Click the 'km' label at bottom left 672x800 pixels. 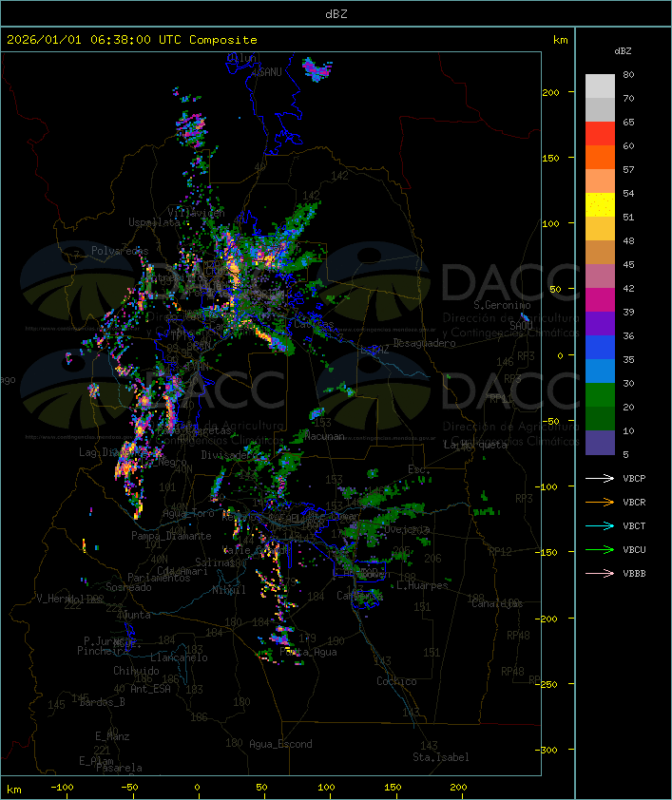(14, 790)
